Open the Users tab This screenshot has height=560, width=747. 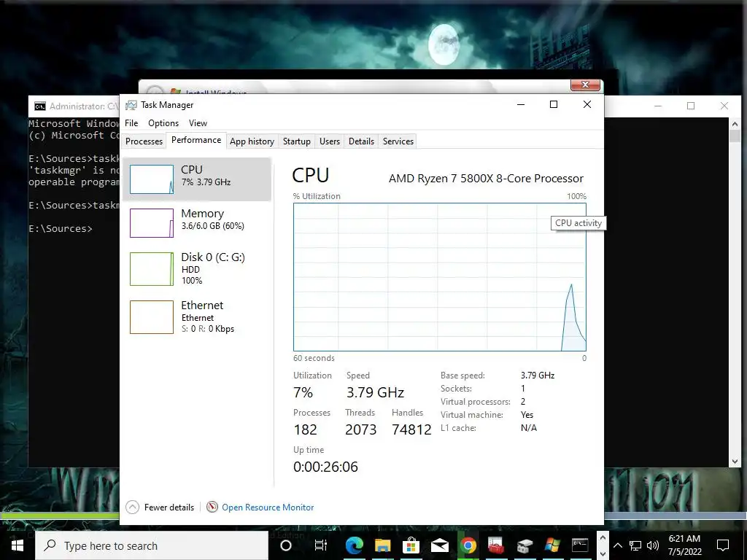[x=330, y=141]
